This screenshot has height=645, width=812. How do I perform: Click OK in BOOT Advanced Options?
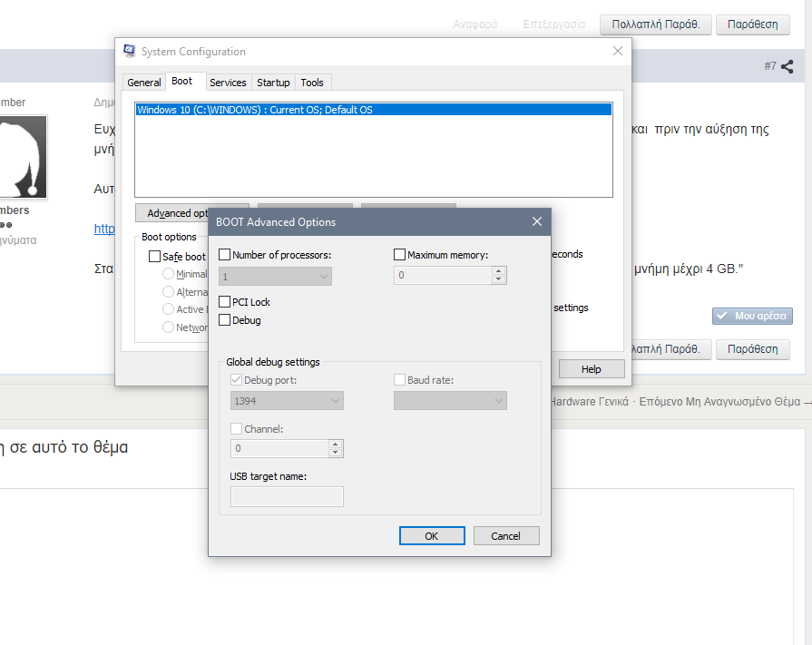(432, 536)
